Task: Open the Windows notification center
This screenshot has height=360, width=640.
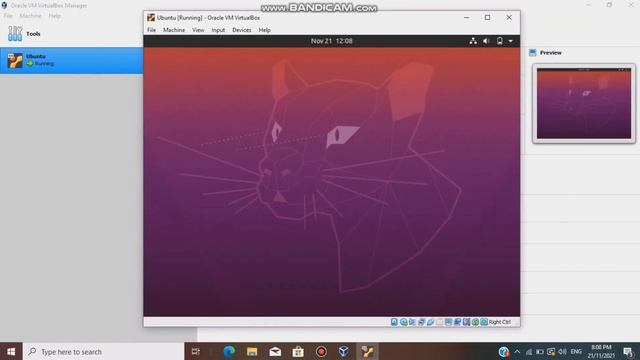Action: tap(629, 352)
